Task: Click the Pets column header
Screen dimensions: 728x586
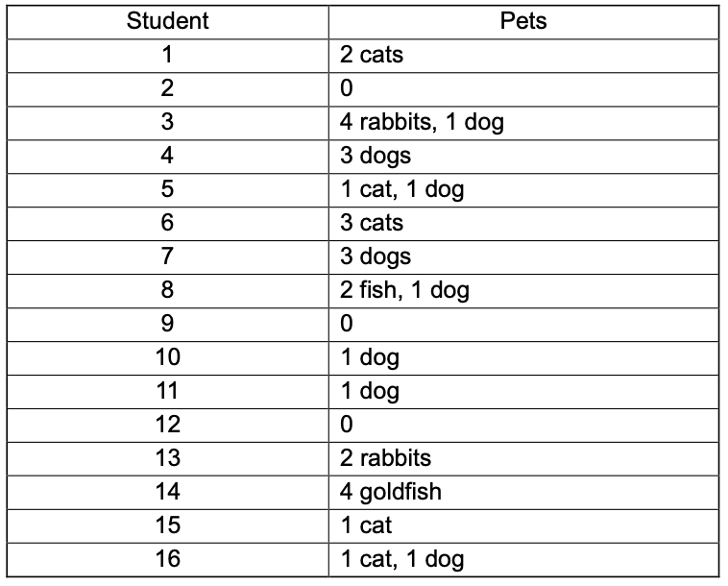Action: (x=523, y=21)
